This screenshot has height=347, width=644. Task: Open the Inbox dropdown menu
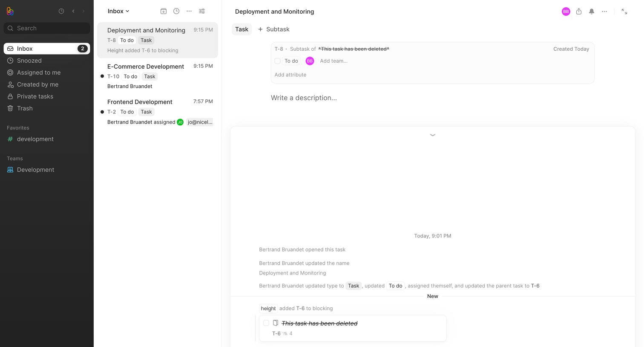(118, 11)
